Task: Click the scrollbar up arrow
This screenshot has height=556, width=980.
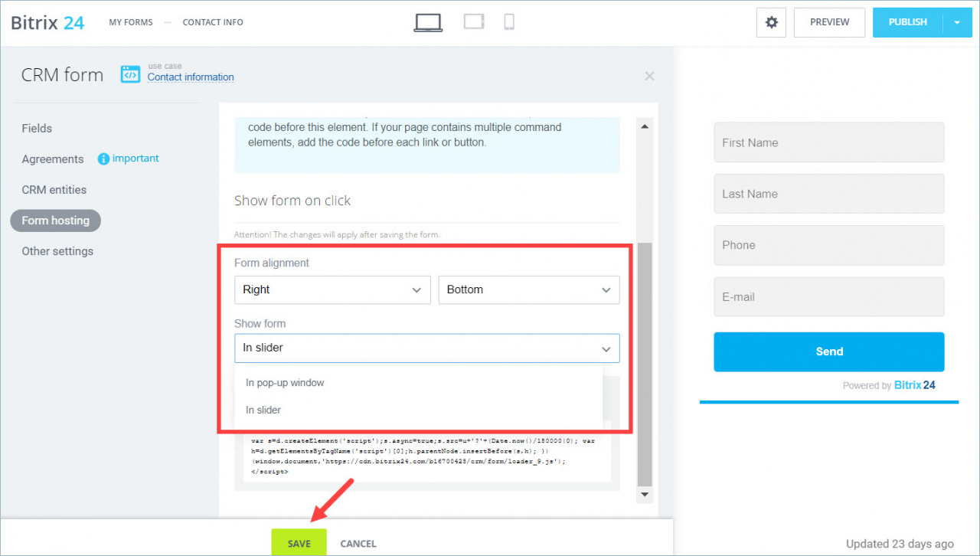Action: coord(644,126)
